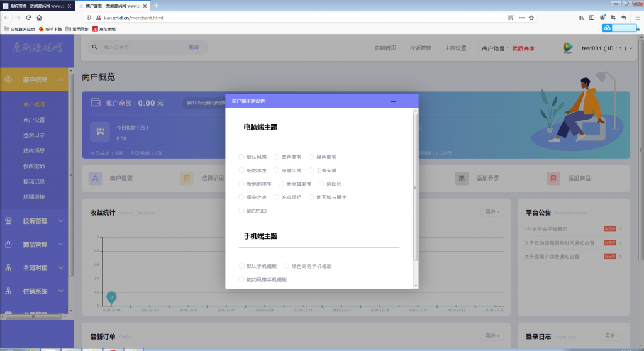
Task: Select 绿色商务手机模版 mobile theme
Action: point(287,266)
